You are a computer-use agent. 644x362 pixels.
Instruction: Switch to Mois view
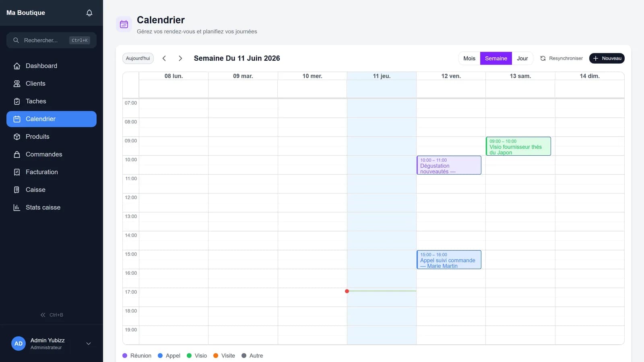point(469,58)
